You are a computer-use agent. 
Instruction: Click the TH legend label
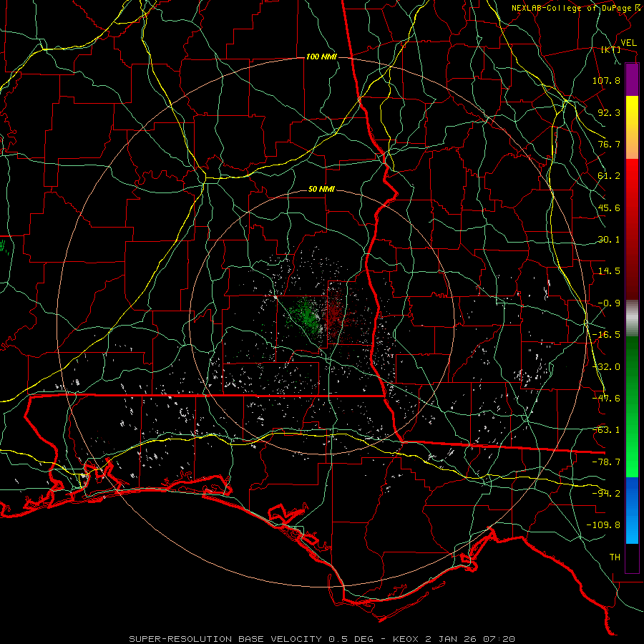tap(615, 557)
